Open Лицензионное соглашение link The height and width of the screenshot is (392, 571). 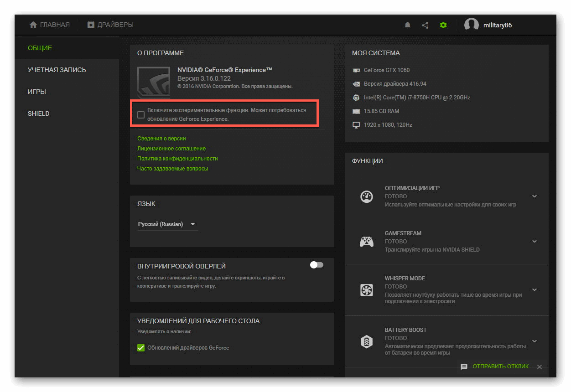click(x=171, y=149)
